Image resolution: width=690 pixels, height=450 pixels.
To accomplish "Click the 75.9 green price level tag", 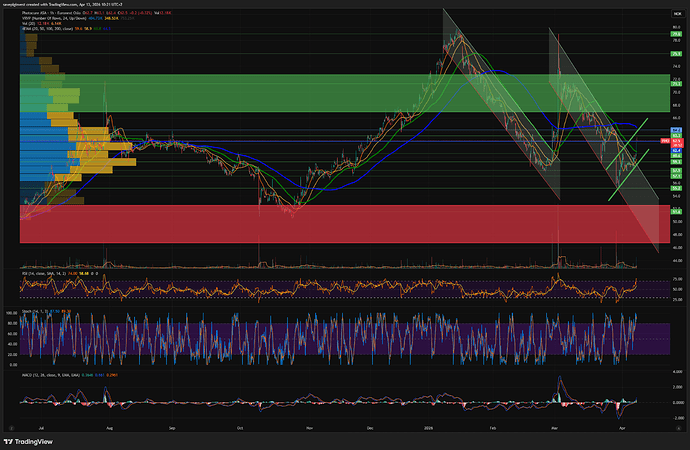I will coord(676,52).
